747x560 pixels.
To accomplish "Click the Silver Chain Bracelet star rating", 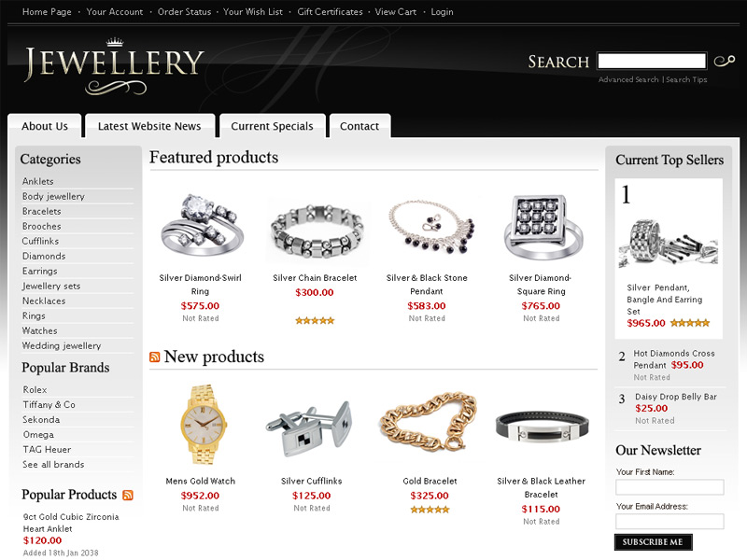I will pyautogui.click(x=315, y=321).
